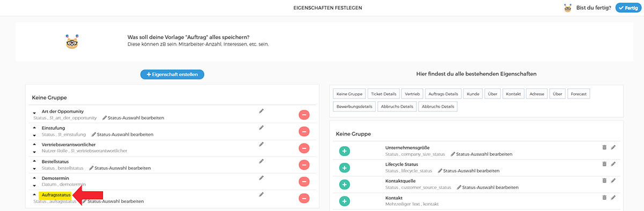Edit the Art der Opportunity property pencil
Screen dimensions: 644x211
click(261, 111)
